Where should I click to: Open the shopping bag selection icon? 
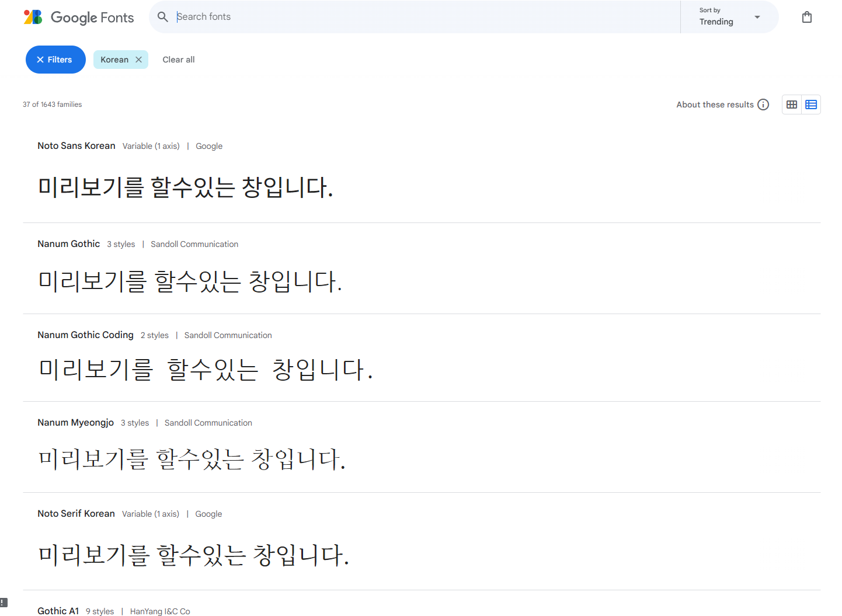click(807, 17)
